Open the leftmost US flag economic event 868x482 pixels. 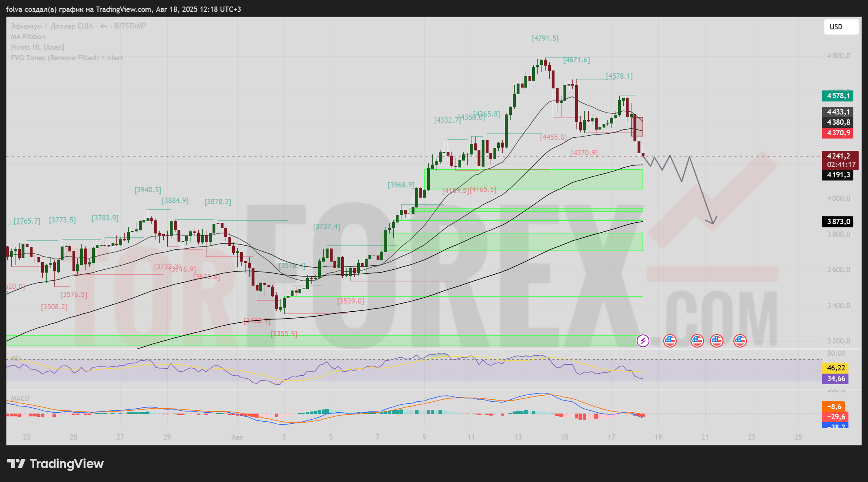pos(670,341)
